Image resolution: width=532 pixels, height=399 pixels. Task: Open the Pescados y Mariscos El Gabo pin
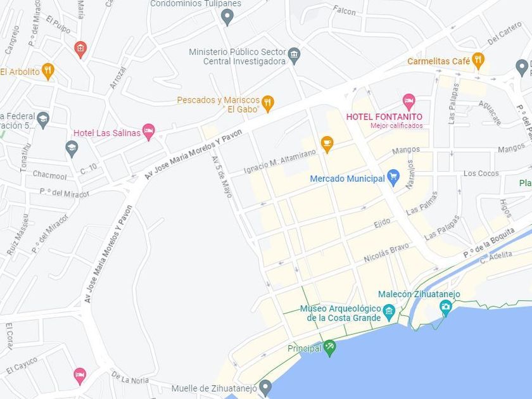click(x=268, y=103)
